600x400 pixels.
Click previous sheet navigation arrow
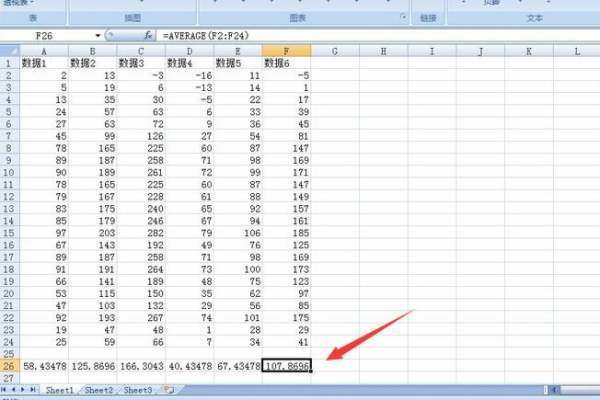(x=13, y=390)
